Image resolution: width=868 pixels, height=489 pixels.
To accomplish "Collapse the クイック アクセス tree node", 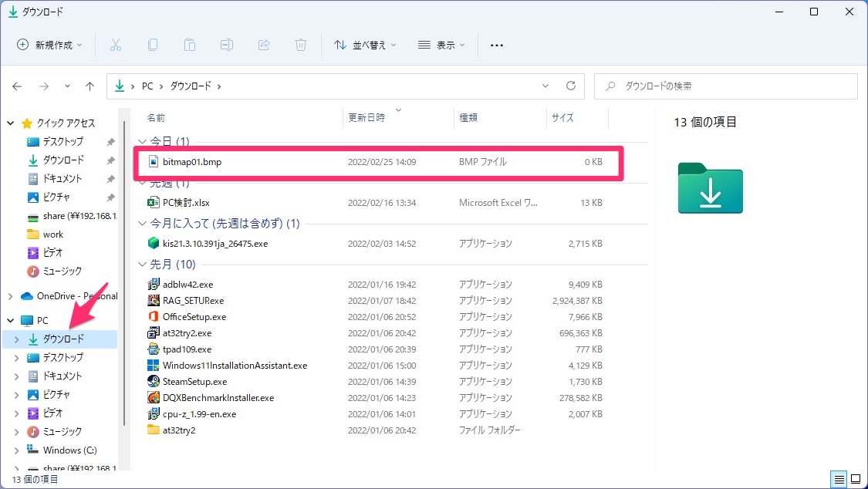I will pos(11,123).
